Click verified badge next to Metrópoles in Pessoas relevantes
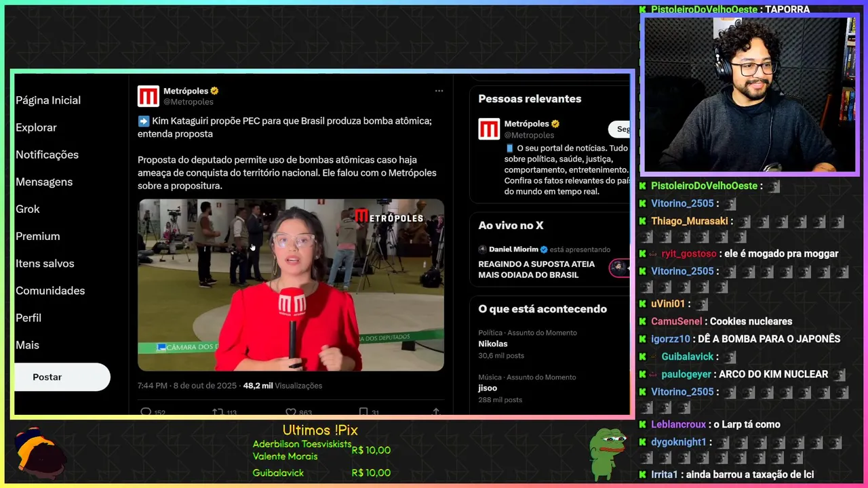Screen dimensions: 868x488 coord(555,124)
